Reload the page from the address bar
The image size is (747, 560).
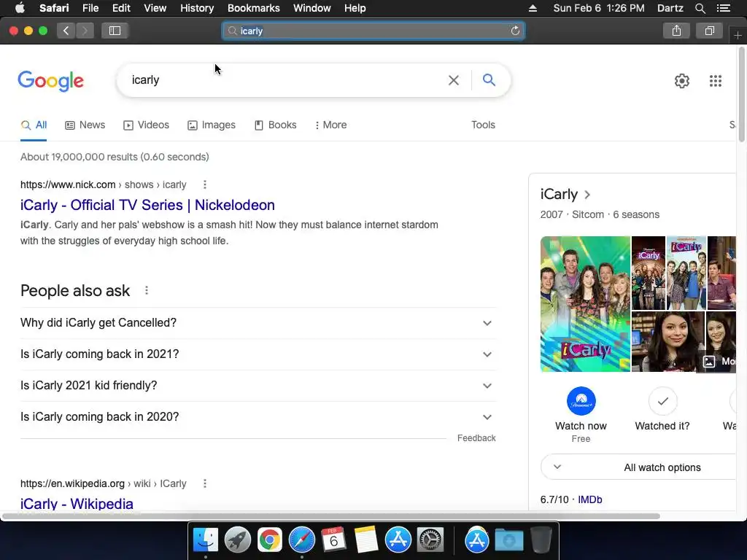click(515, 31)
